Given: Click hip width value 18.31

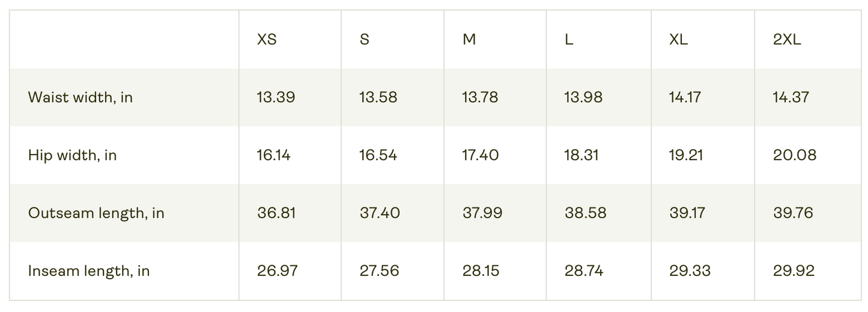Looking at the screenshot, I should click(x=582, y=155).
